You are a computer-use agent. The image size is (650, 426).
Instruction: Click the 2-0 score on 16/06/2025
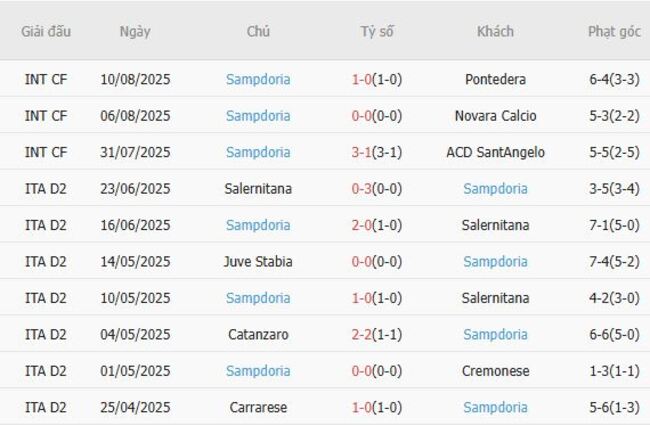(376, 225)
